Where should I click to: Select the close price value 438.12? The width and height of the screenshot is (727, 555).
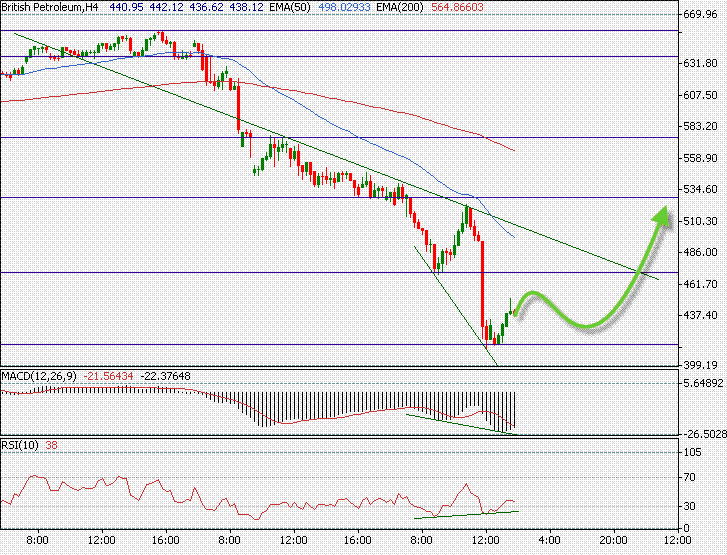(246, 7)
